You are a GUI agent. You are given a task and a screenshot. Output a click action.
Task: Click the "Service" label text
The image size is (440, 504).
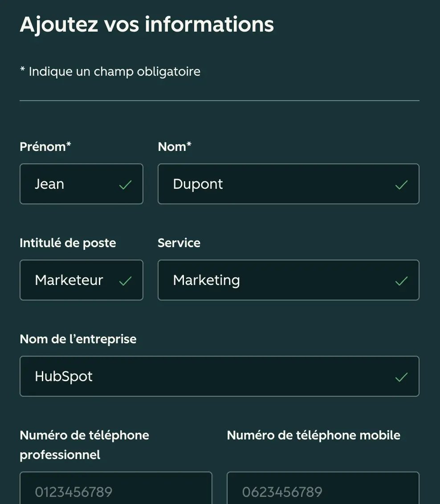pos(179,243)
